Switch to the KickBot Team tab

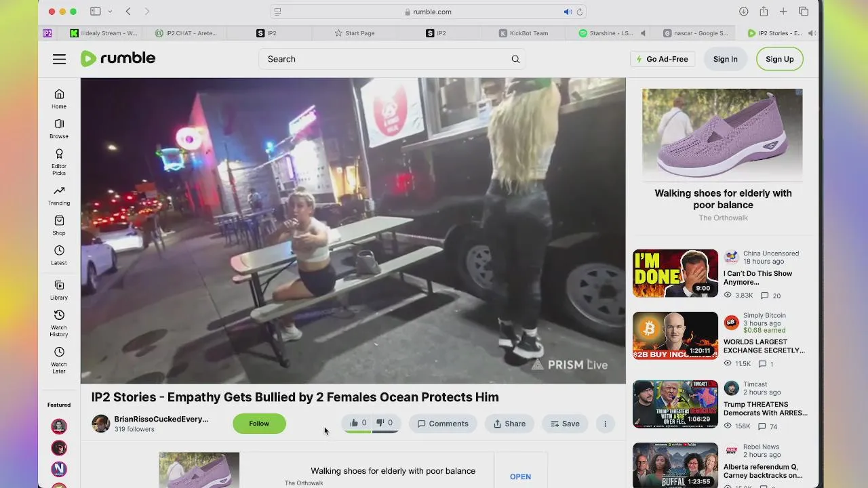coord(523,33)
